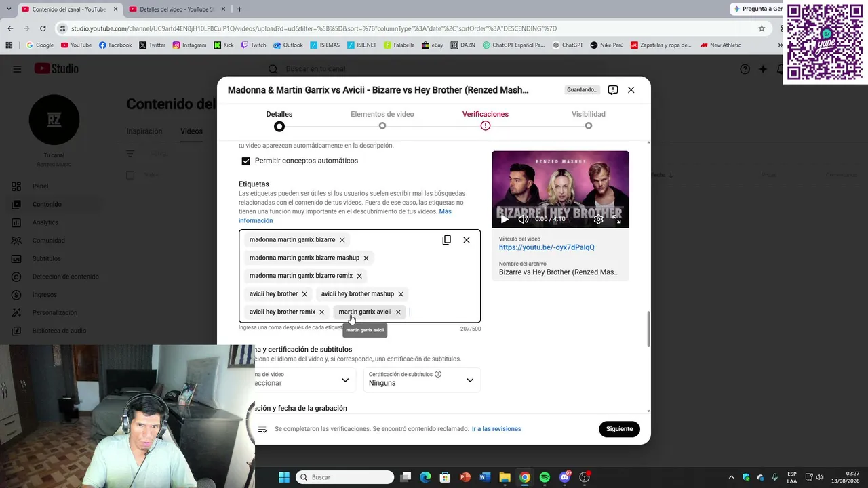The height and width of the screenshot is (488, 868).
Task: Play the video preview
Action: pos(504,219)
